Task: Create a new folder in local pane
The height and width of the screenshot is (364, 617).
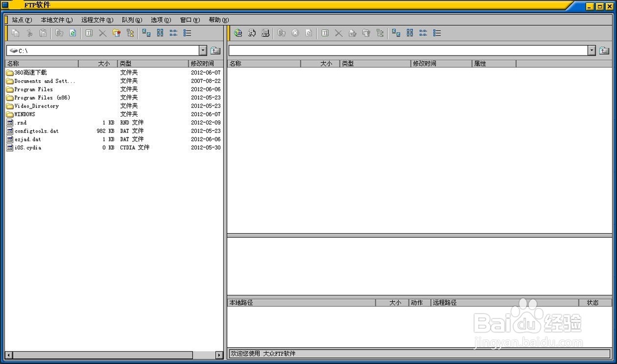Action: click(117, 33)
